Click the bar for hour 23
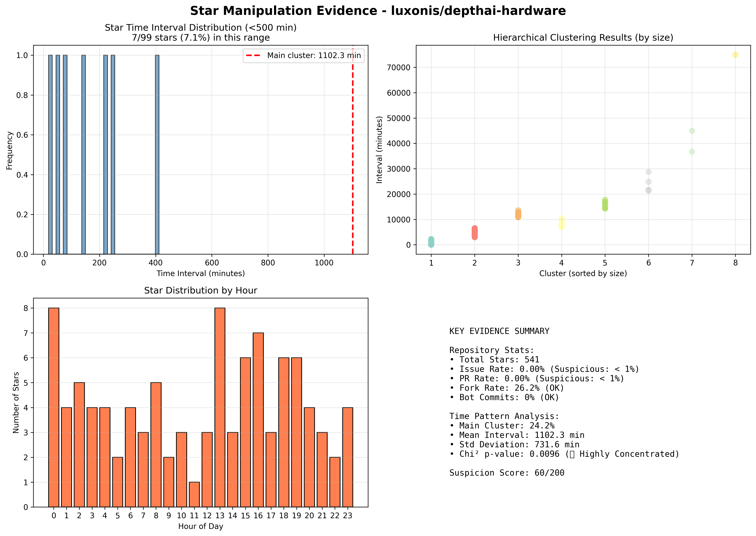Viewport: 756px width, 536px height. [x=348, y=457]
